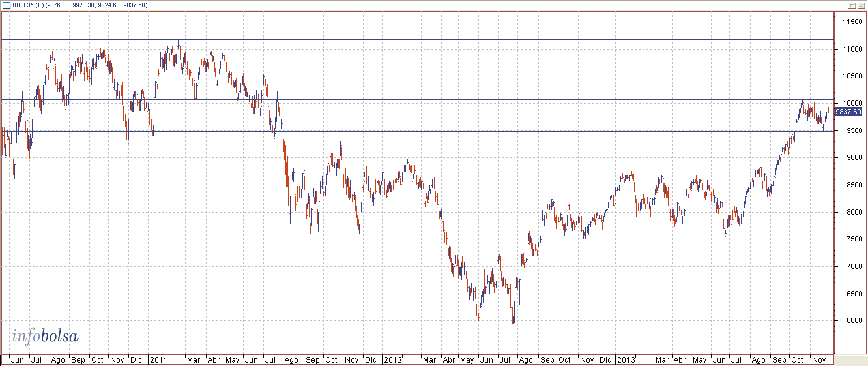Image resolution: width=868 pixels, height=366 pixels.
Task: Click the 2013 year label on time axis
Action: coord(626,359)
